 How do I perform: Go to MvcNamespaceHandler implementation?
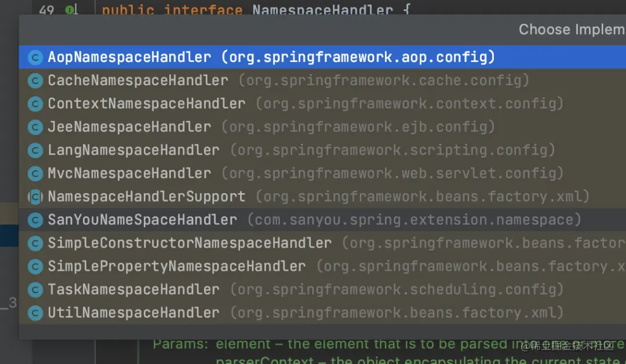coord(322,173)
